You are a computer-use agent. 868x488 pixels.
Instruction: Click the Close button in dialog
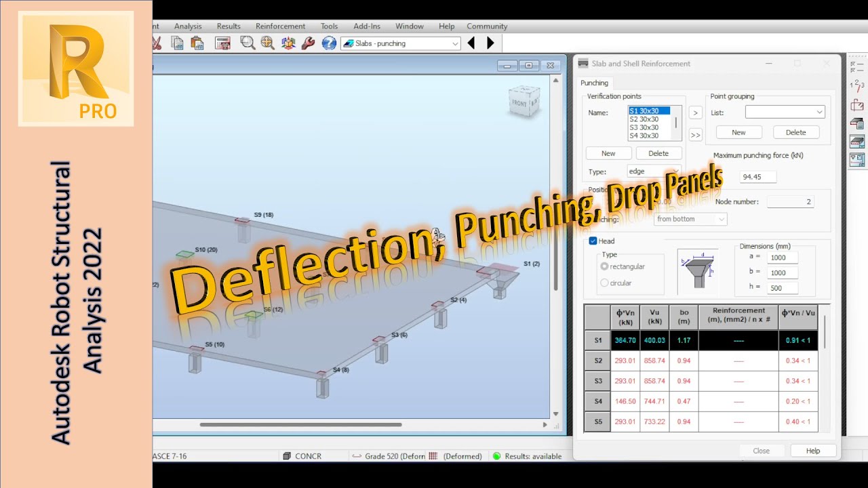pyautogui.click(x=761, y=451)
